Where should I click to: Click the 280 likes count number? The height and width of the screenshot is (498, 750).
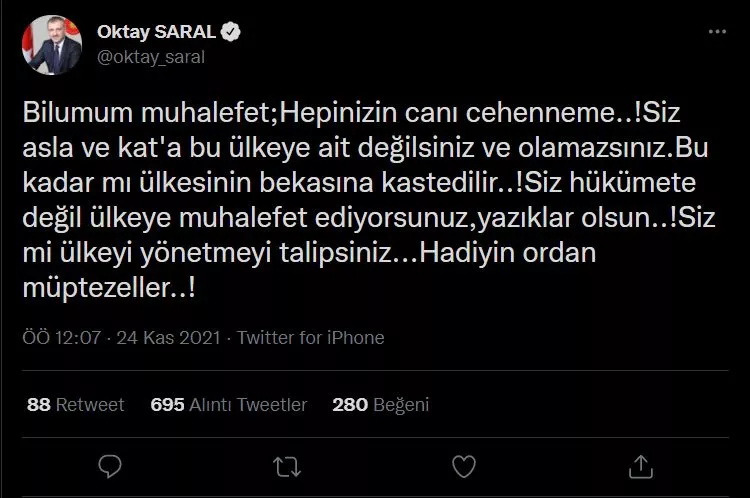click(x=349, y=405)
